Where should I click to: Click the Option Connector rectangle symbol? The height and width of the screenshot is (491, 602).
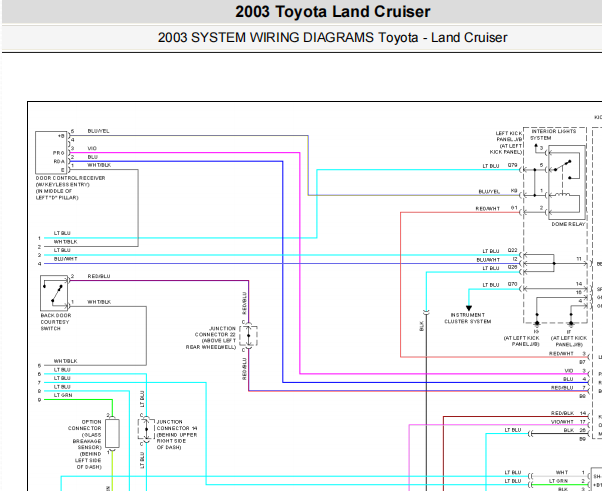click(112, 433)
